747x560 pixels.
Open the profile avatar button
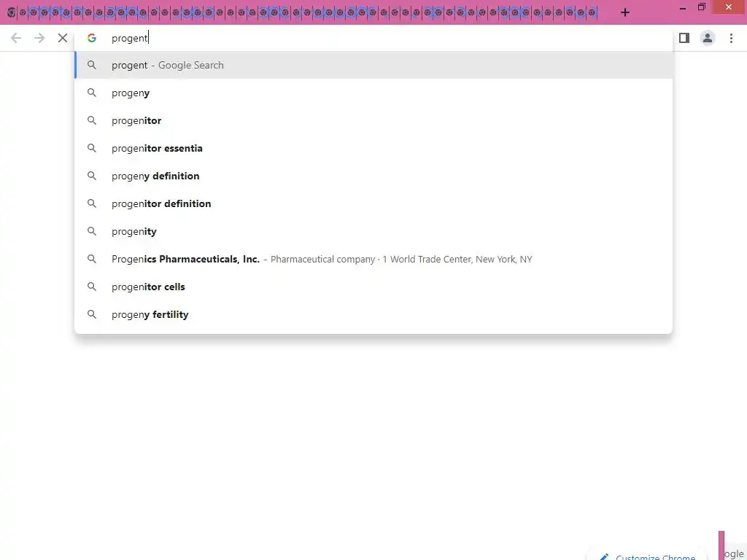point(708,38)
